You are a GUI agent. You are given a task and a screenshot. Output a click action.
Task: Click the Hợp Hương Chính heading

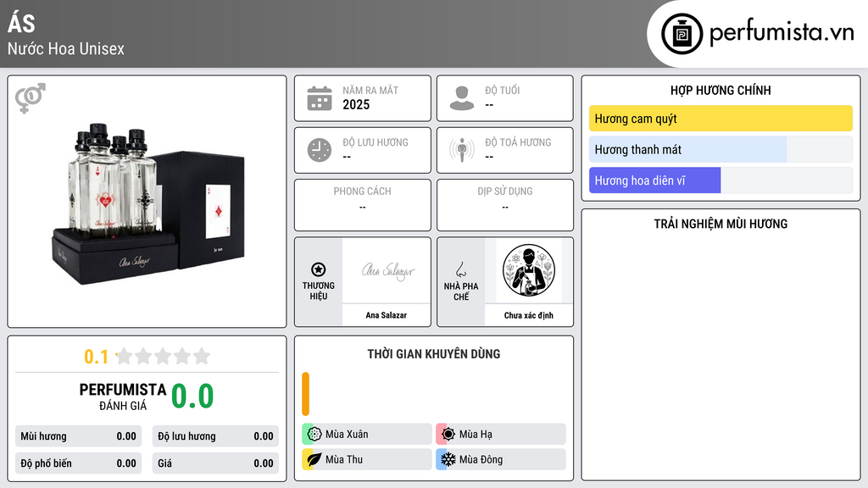(x=721, y=90)
